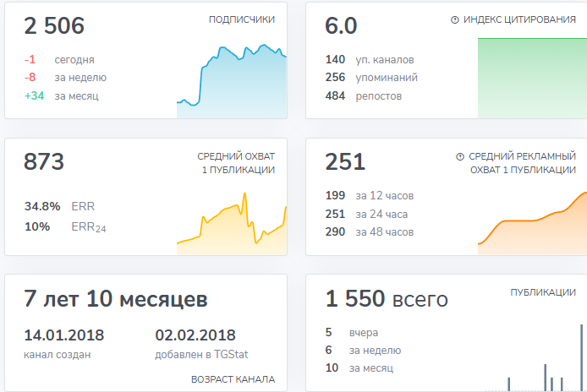This screenshot has height=392, width=587.
Task: Click the ПУБЛИКАЦИИ card heading
Action: 543,292
